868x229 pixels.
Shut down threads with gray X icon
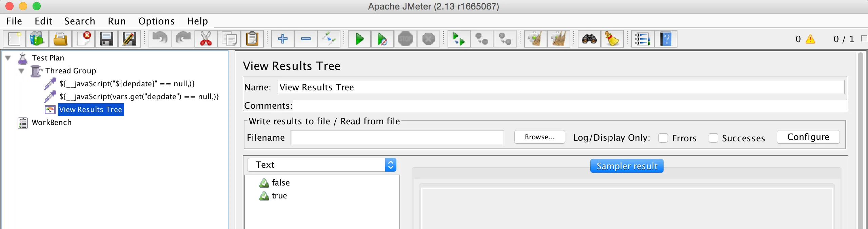click(429, 39)
